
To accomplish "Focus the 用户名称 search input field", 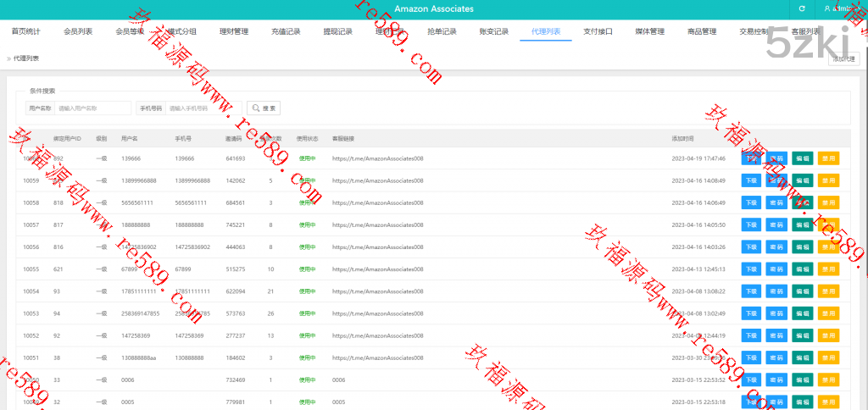I will [92, 108].
